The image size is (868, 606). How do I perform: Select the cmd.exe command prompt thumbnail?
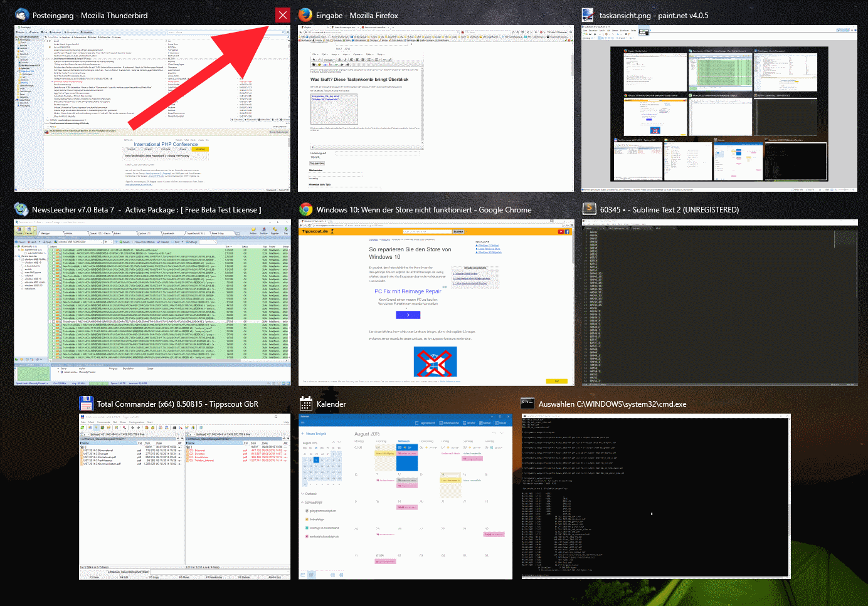pos(655,496)
